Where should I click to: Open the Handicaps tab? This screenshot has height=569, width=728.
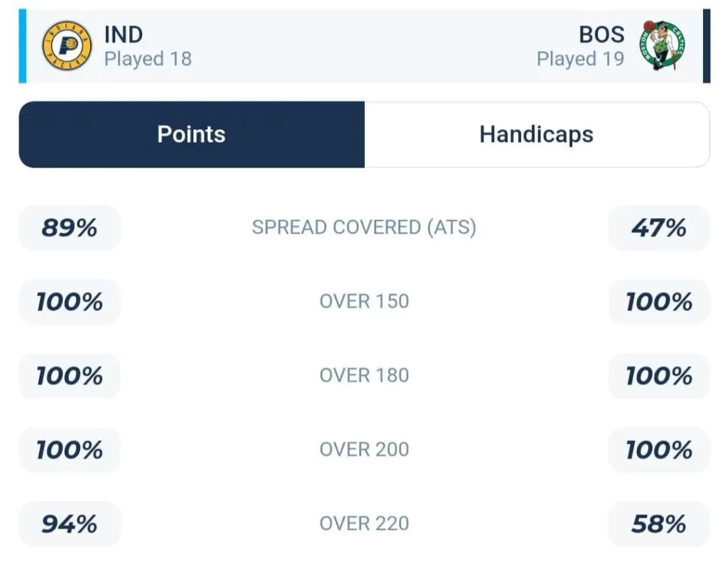click(537, 134)
